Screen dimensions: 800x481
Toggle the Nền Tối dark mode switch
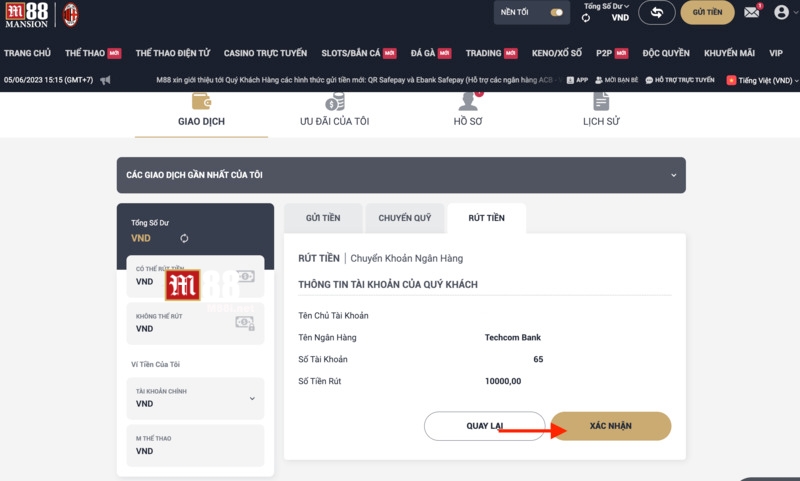tap(557, 13)
